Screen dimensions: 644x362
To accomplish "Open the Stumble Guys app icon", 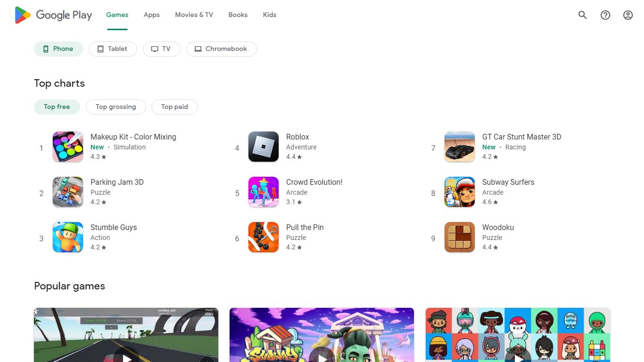I will (68, 237).
